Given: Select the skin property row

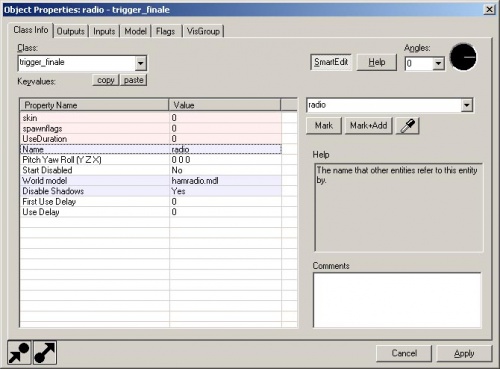Looking at the screenshot, I should [151, 118].
